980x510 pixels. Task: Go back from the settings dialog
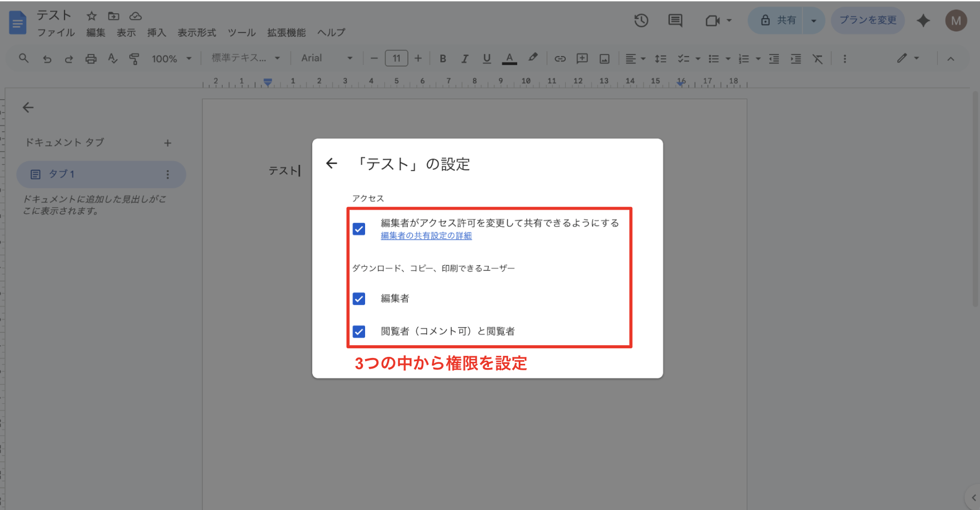(x=332, y=163)
